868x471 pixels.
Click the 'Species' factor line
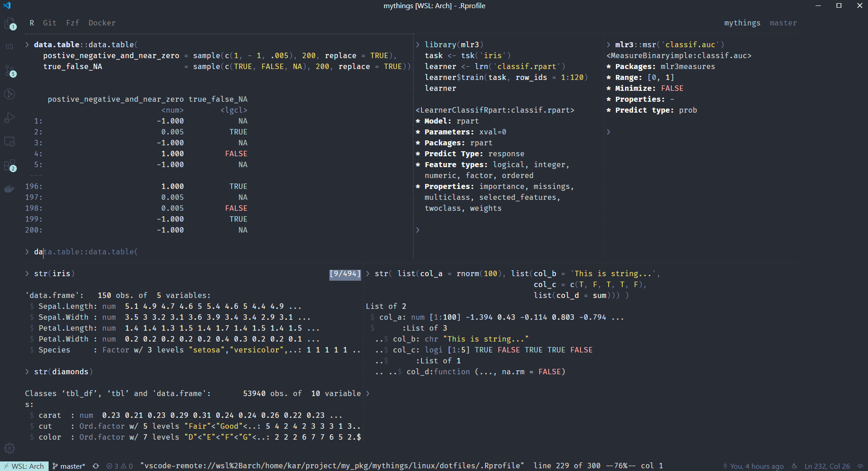195,350
